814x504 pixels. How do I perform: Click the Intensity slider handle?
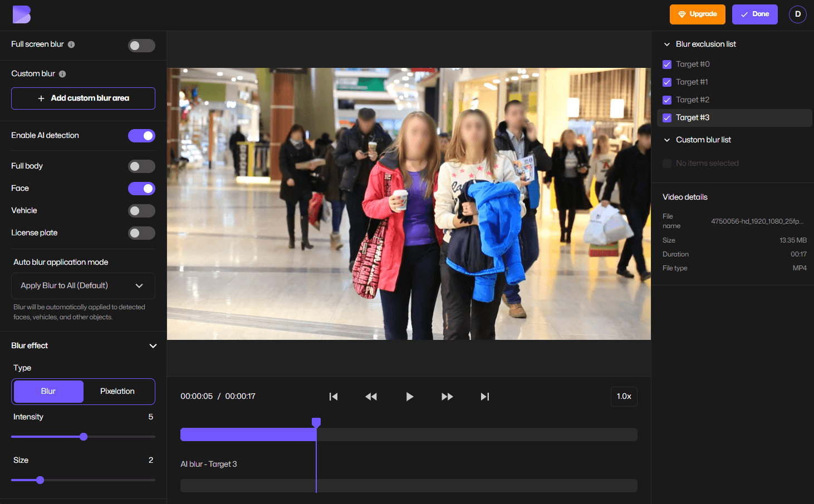[x=84, y=437]
